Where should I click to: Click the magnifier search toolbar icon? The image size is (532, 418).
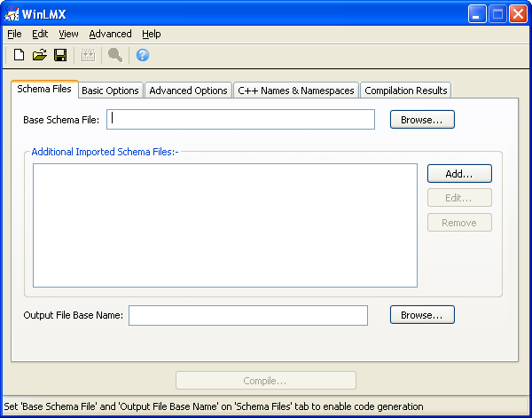click(115, 55)
